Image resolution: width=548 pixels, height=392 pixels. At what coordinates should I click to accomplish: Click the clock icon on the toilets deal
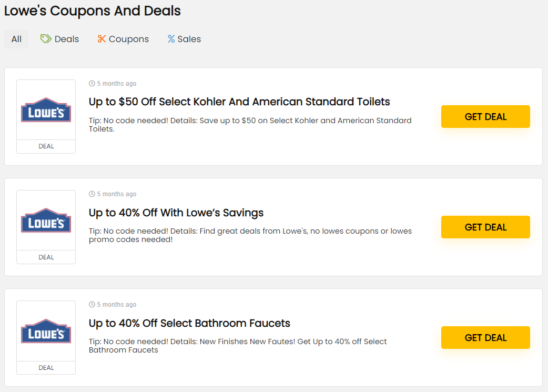92,84
